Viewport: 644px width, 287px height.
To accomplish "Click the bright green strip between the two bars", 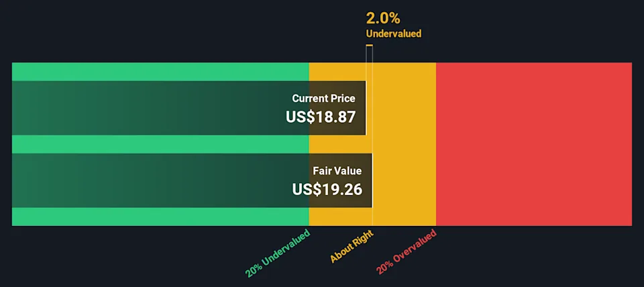I will (x=161, y=144).
